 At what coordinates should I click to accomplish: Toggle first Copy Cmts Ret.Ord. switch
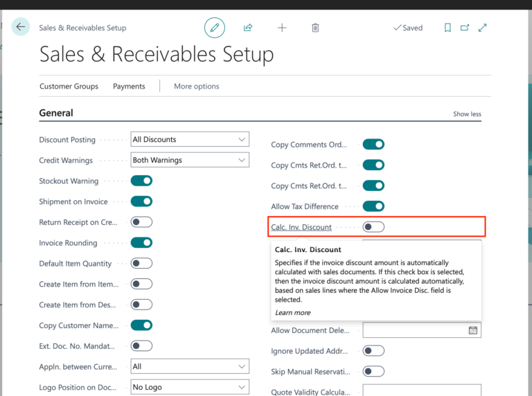[373, 165]
